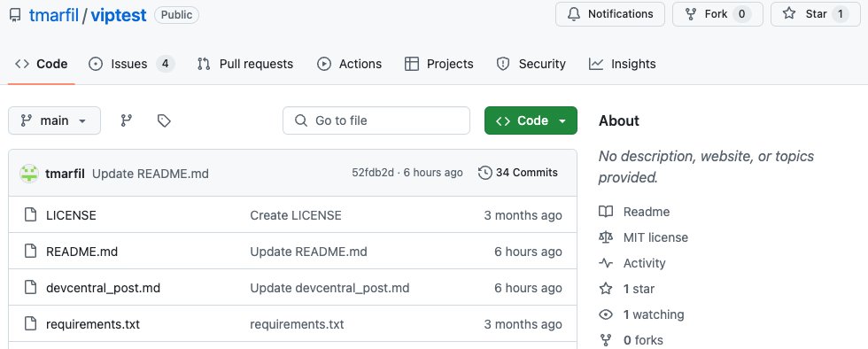This screenshot has width=868, height=349.
Task: Focus the Go to file search field
Action: pos(376,120)
